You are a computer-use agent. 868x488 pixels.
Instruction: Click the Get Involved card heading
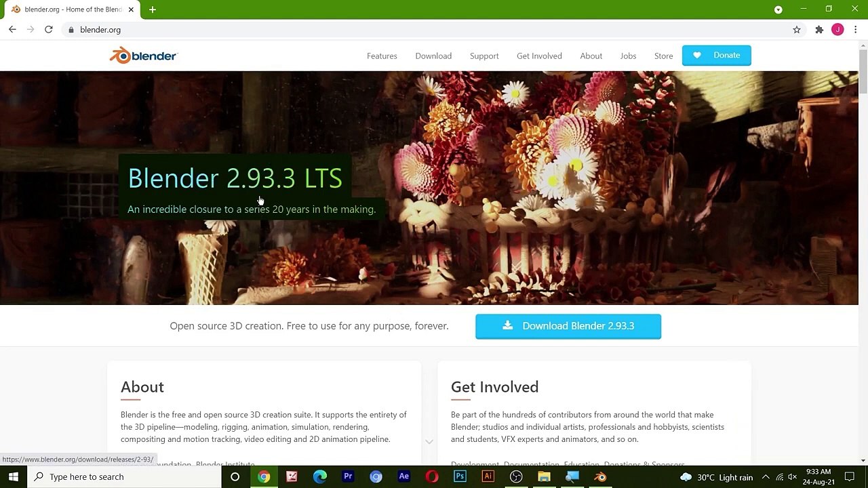click(494, 387)
